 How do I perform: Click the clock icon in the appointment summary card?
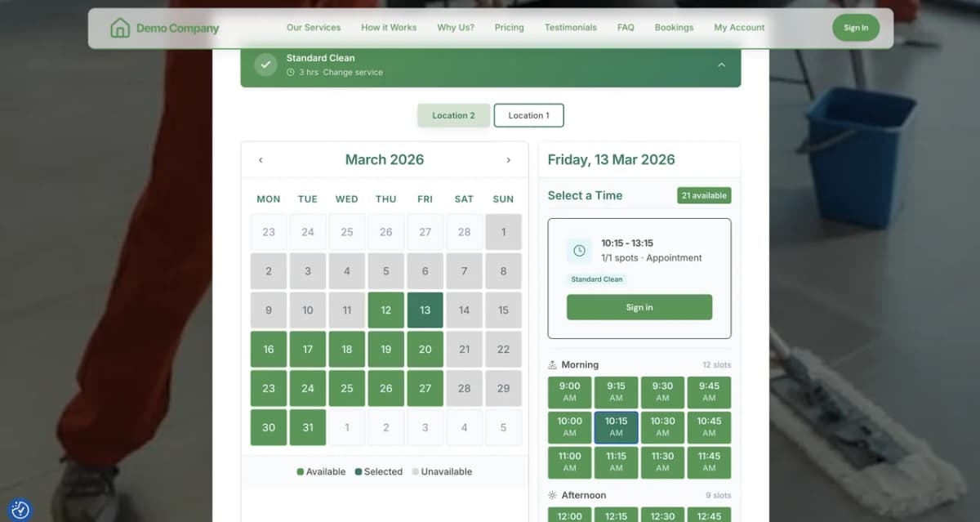(x=579, y=251)
